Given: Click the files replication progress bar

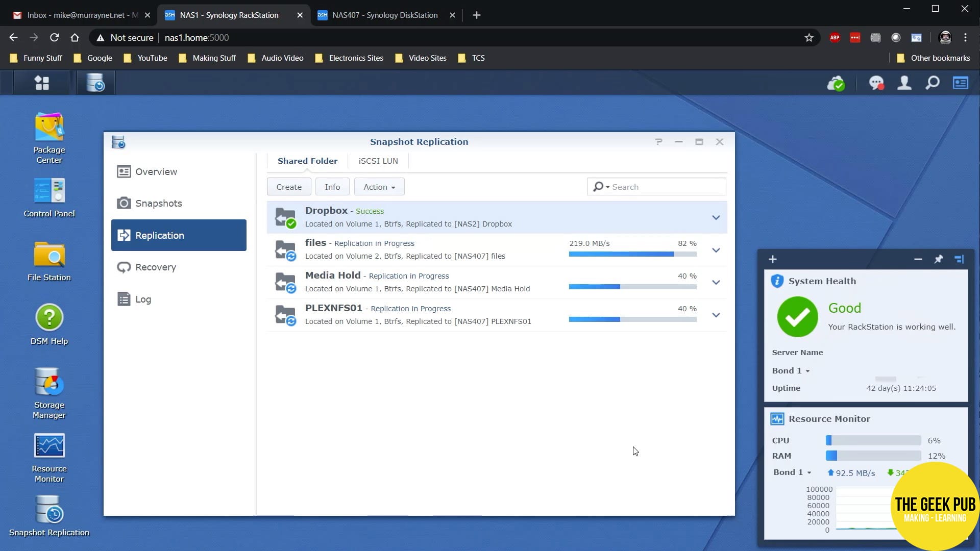Looking at the screenshot, I should (x=633, y=254).
